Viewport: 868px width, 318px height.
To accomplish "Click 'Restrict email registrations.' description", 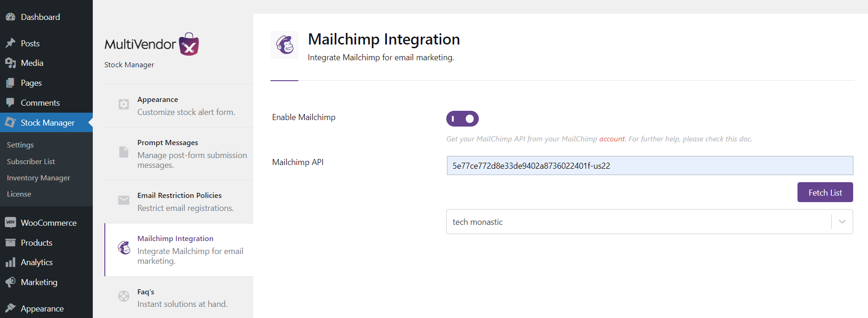I will (186, 208).
